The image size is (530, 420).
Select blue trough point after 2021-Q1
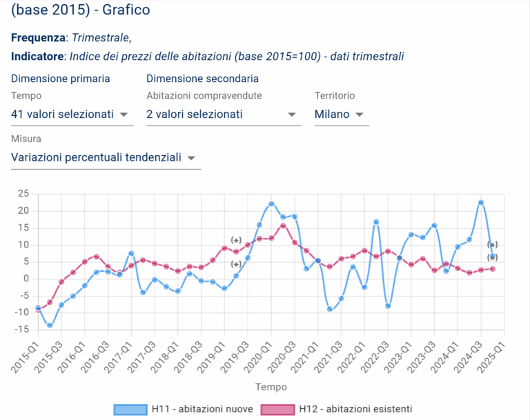[x=330, y=309]
